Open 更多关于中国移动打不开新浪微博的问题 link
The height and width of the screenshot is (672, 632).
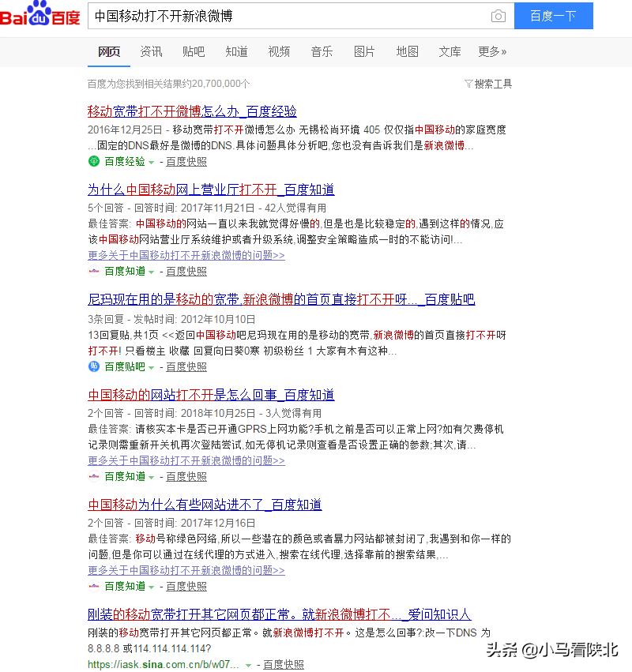coord(186,255)
